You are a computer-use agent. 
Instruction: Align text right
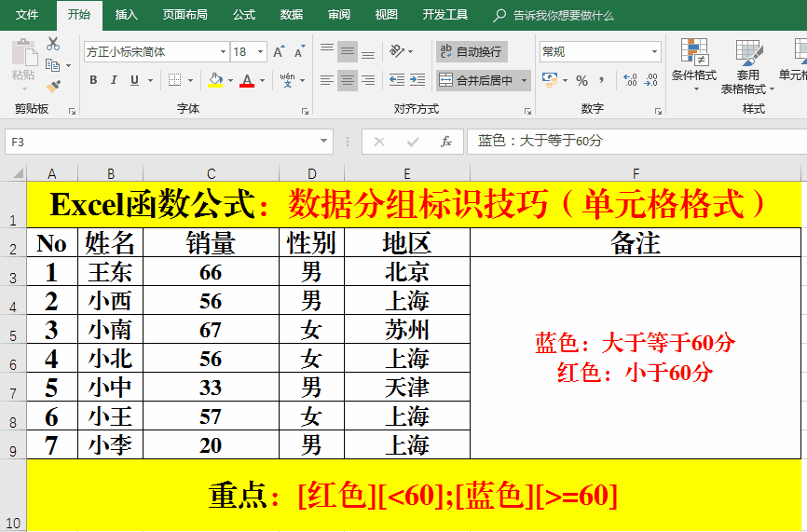tap(368, 80)
